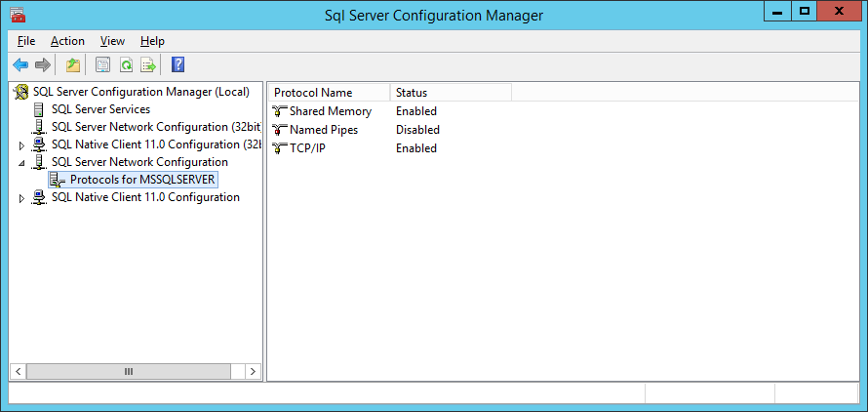Open the Help menu
The image size is (868, 412).
point(152,41)
